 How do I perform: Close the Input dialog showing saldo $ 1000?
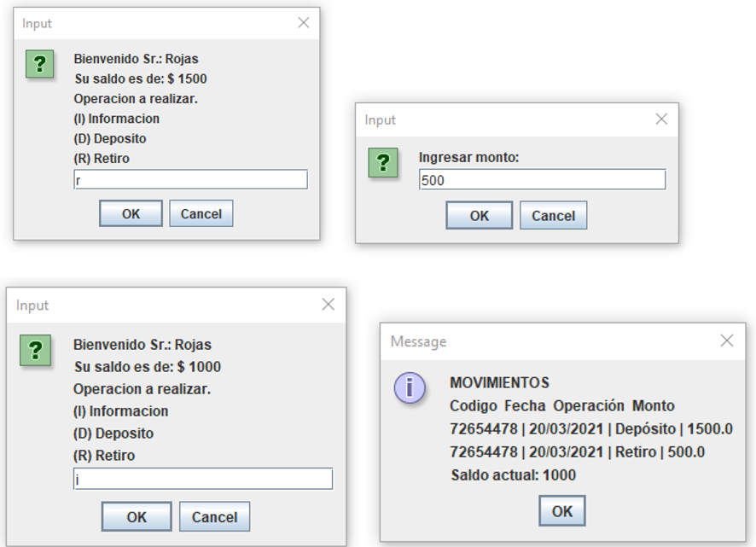[328, 305]
